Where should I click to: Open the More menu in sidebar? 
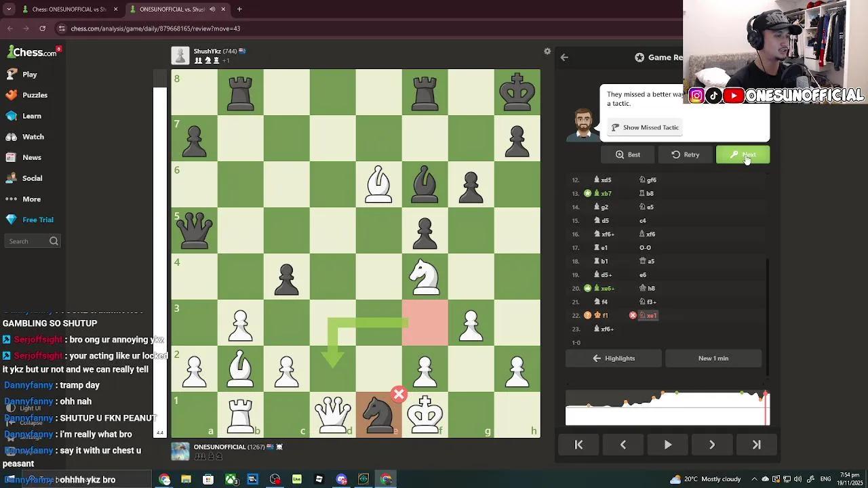31,199
